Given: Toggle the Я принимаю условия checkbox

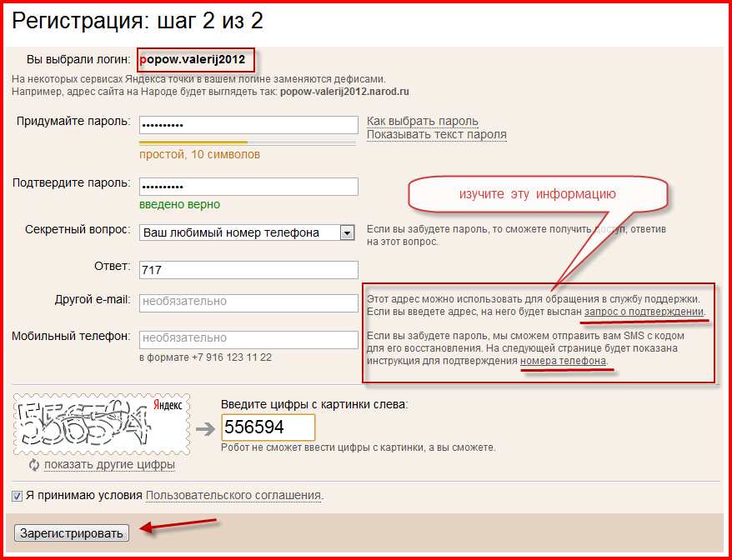Looking at the screenshot, I should (x=18, y=496).
